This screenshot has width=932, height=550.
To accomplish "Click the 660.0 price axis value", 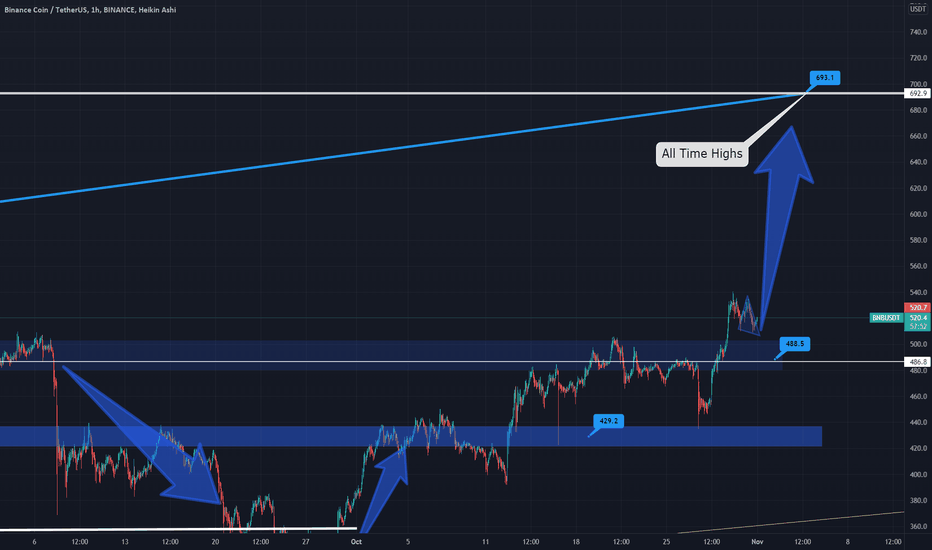I will pyautogui.click(x=918, y=136).
